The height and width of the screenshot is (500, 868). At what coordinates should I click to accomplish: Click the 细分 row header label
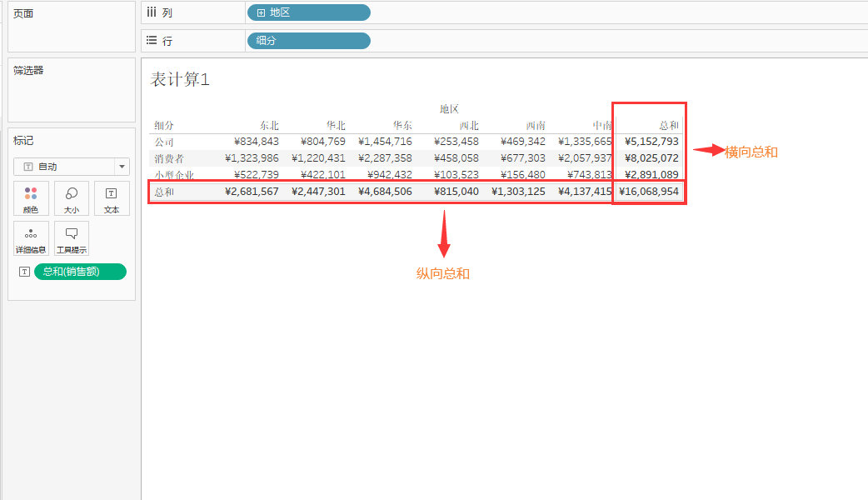pyautogui.click(x=164, y=125)
